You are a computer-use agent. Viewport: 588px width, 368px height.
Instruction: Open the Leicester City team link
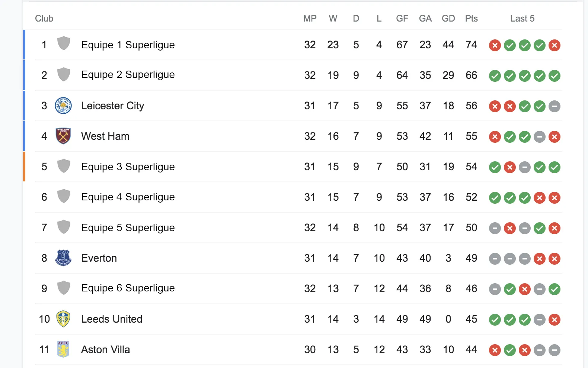click(112, 106)
